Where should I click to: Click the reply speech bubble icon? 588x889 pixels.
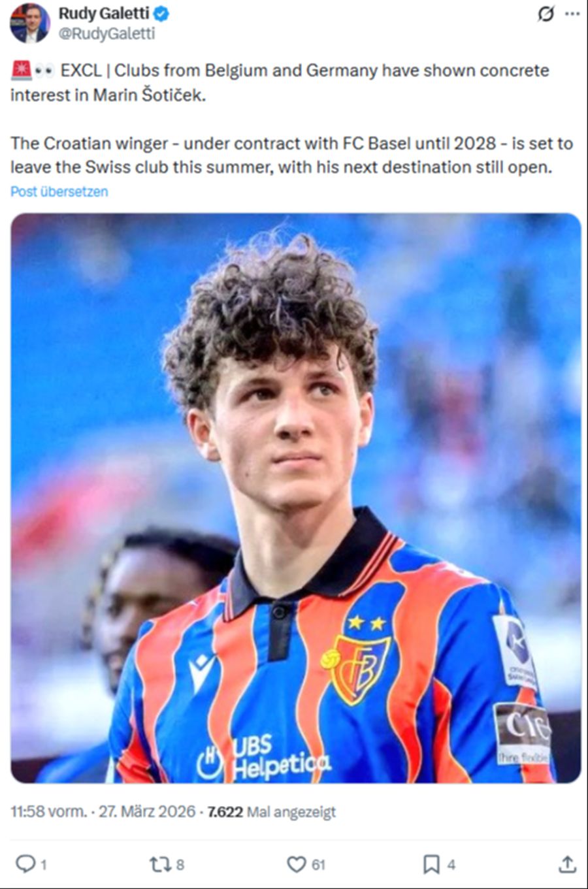click(x=24, y=864)
